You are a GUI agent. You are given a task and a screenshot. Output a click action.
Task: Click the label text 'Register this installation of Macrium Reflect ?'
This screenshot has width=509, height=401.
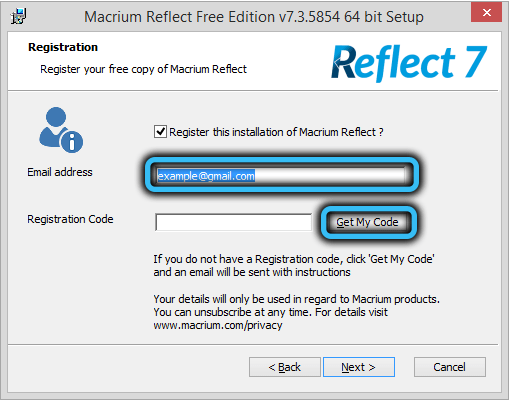[276, 132]
